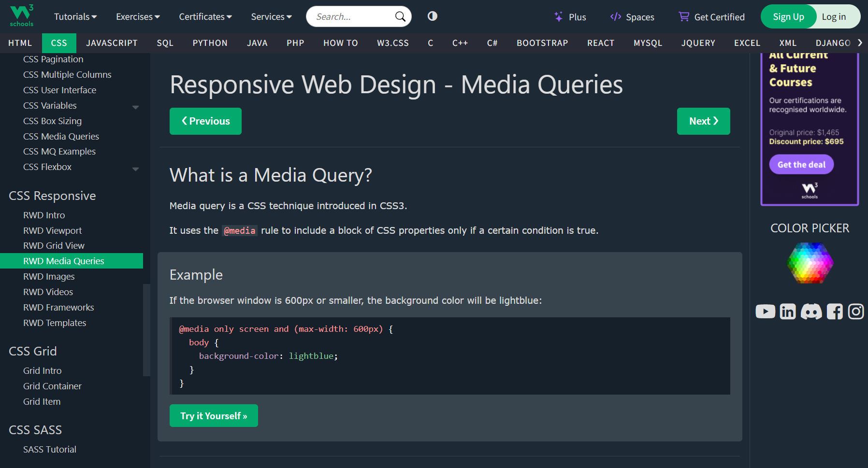Viewport: 868px width, 468px height.
Task: Click the sidebar vertical scrollbar
Action: (146, 330)
